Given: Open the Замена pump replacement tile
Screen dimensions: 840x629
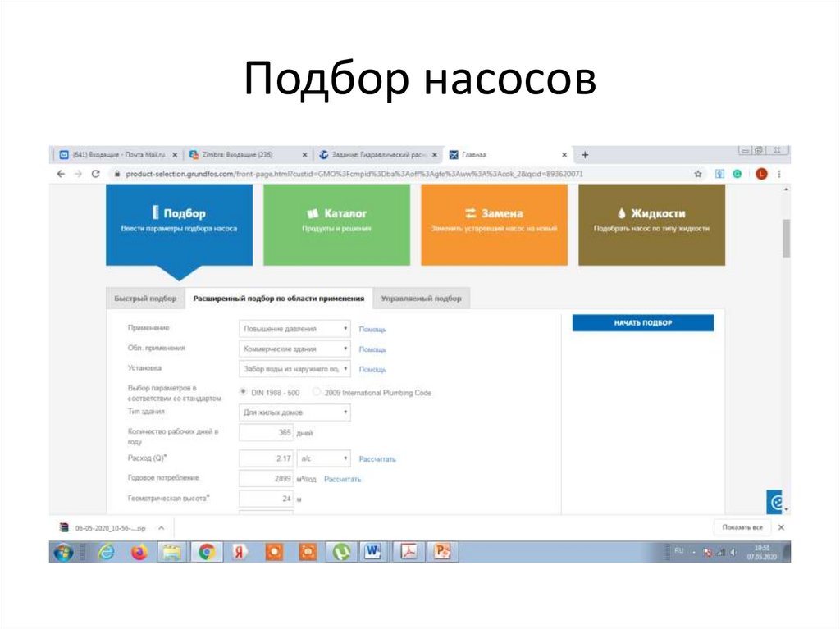Looking at the screenshot, I should 494,223.
